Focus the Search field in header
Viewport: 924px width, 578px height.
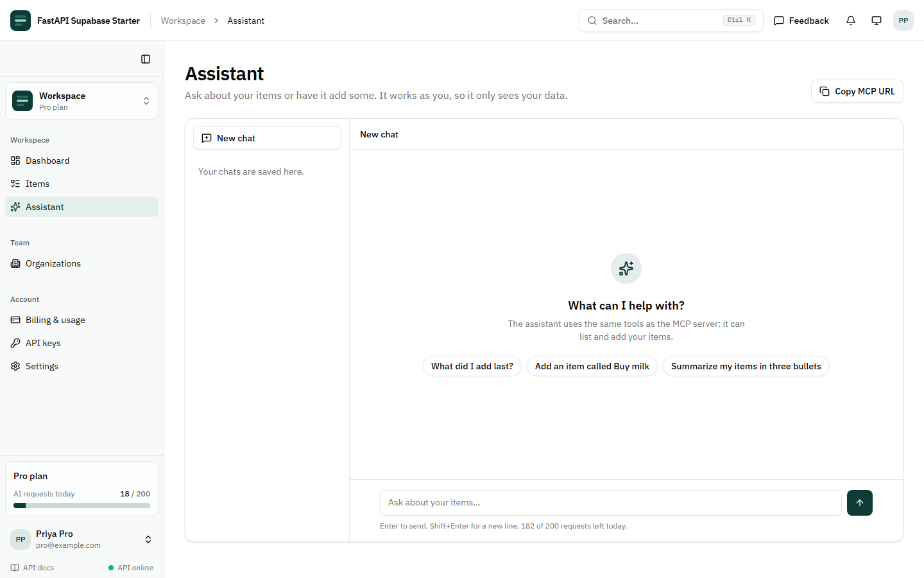(x=671, y=21)
